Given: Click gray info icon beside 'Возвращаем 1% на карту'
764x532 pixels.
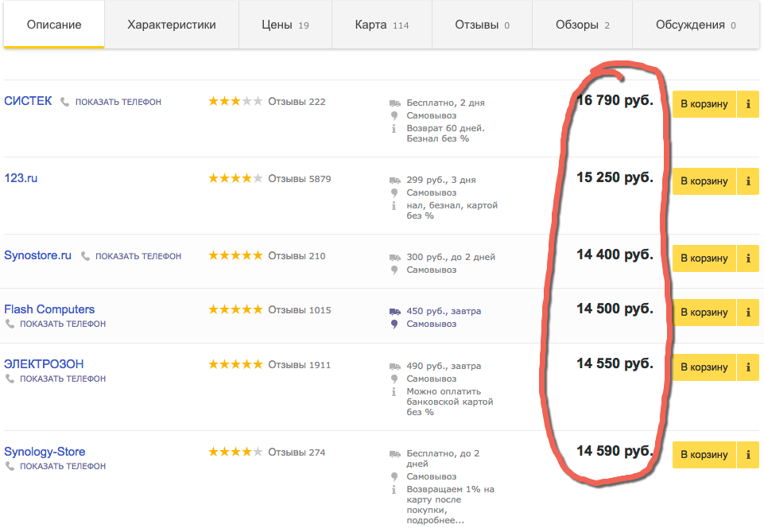Looking at the screenshot, I should click(x=394, y=490).
